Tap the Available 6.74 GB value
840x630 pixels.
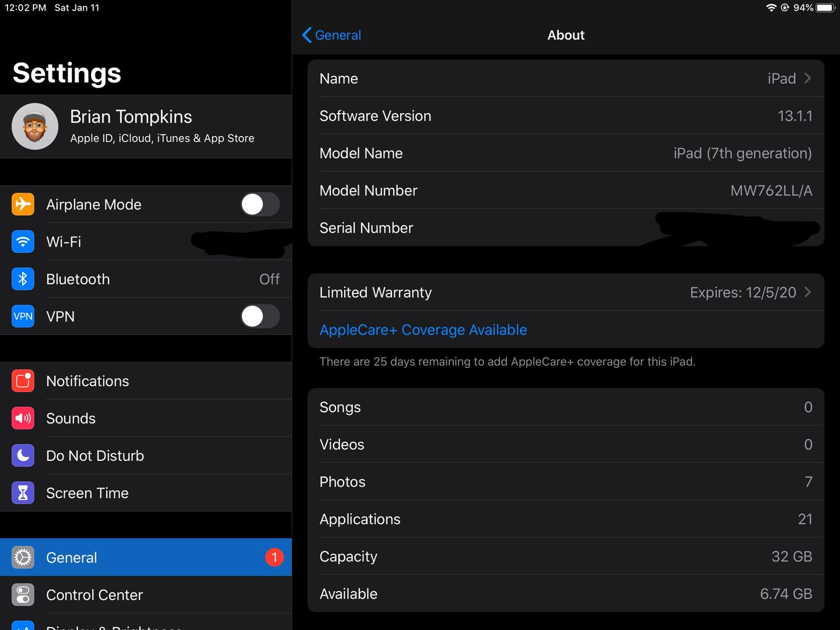pos(786,594)
